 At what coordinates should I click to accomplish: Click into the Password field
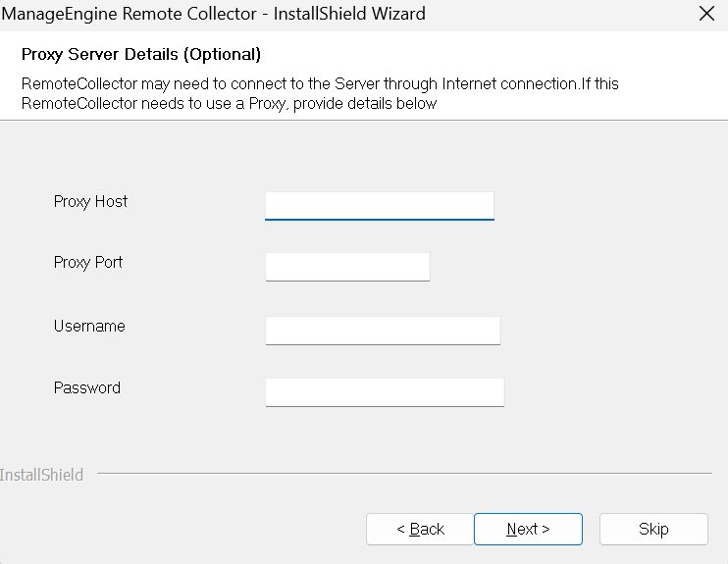[385, 392]
